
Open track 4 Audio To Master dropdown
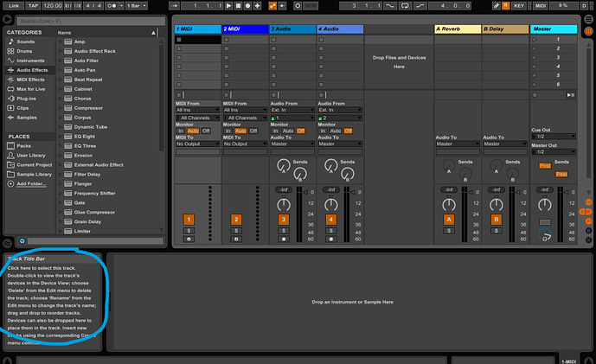pyautogui.click(x=340, y=144)
